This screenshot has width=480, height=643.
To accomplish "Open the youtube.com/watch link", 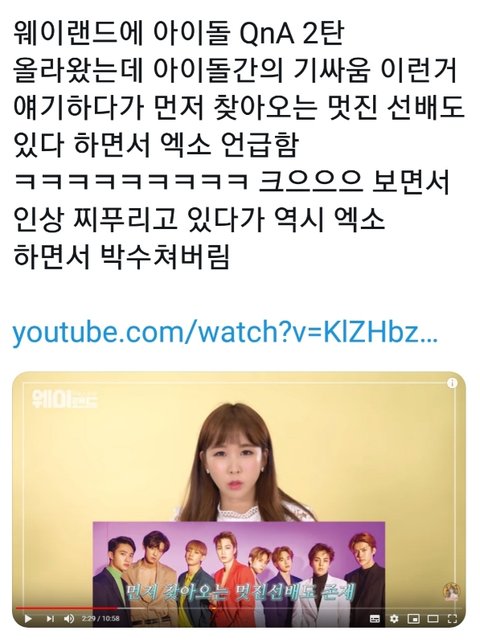I will [x=225, y=332].
